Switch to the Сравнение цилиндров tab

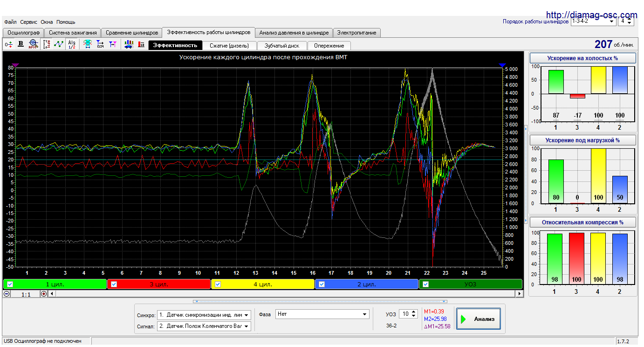coord(132,33)
